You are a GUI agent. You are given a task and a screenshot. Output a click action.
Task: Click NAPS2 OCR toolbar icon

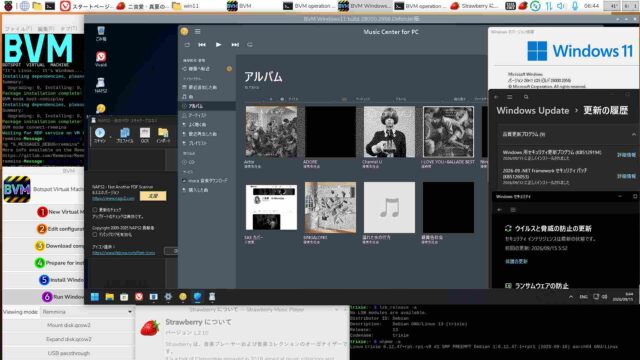pos(145,135)
